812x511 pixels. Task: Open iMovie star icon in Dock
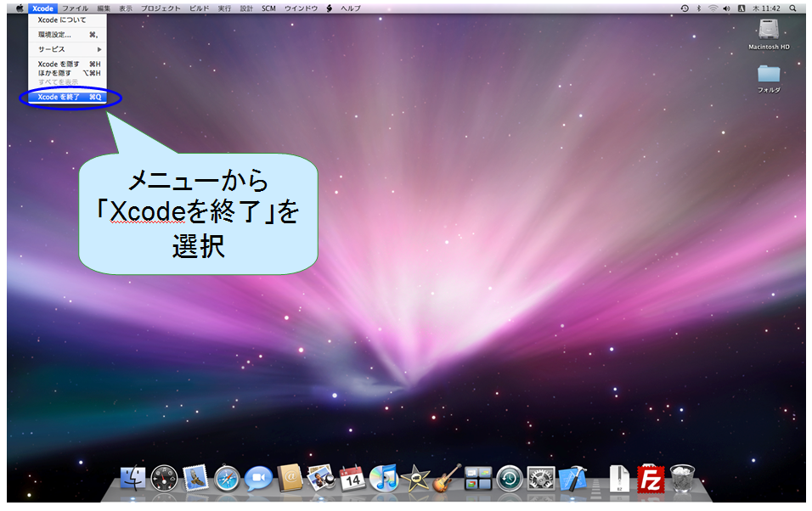point(415,479)
